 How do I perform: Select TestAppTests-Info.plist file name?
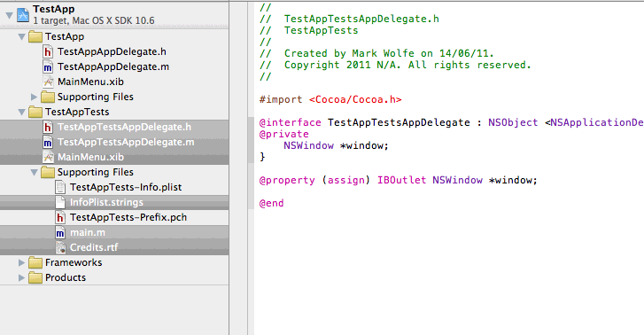[126, 187]
